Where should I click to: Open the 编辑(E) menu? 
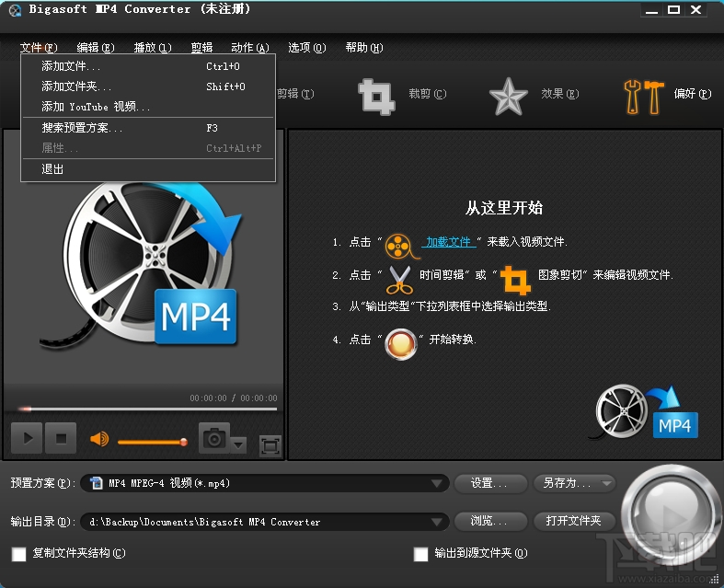click(x=96, y=48)
